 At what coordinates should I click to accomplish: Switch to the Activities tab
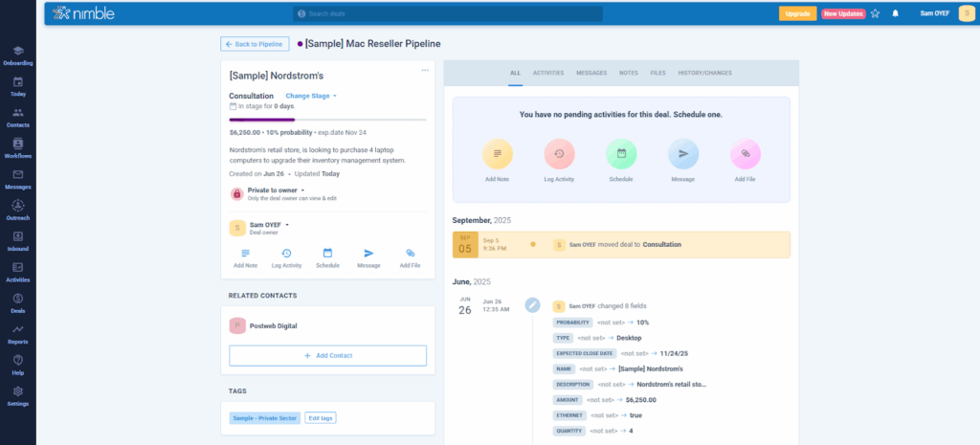pyautogui.click(x=547, y=73)
